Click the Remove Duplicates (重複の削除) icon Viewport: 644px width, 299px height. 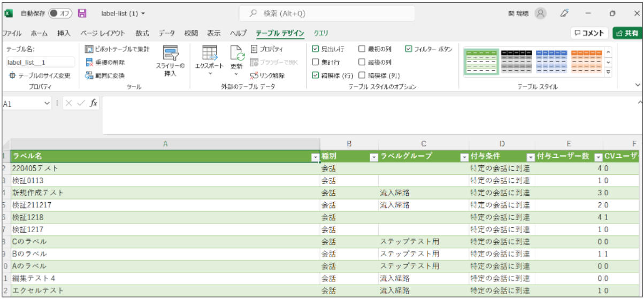(x=89, y=62)
